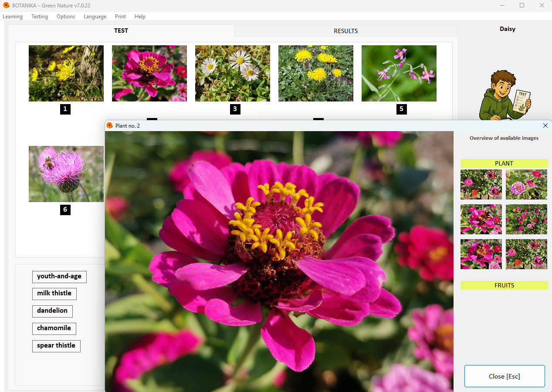Switch to the TEST tab
552x392 pixels.
pos(121,30)
